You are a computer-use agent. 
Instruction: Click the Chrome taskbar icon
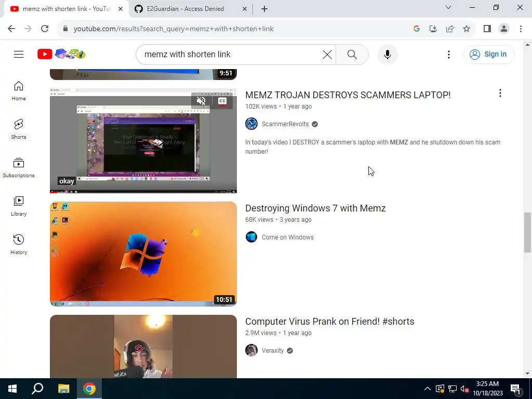pyautogui.click(x=89, y=389)
